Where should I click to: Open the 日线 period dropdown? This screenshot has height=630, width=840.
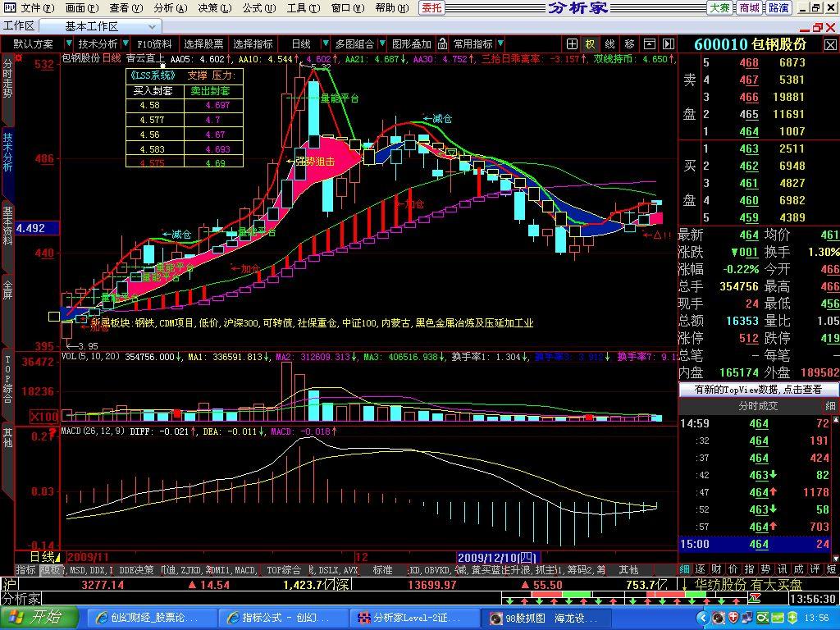301,44
